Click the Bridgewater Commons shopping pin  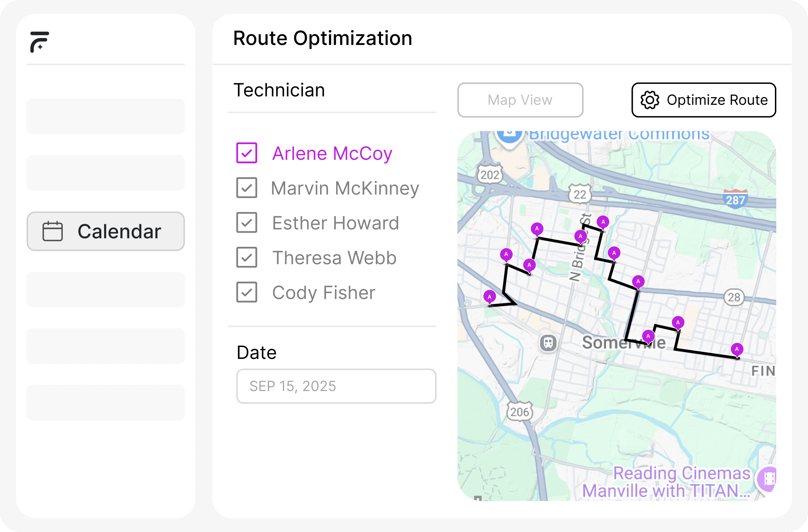pyautogui.click(x=510, y=135)
